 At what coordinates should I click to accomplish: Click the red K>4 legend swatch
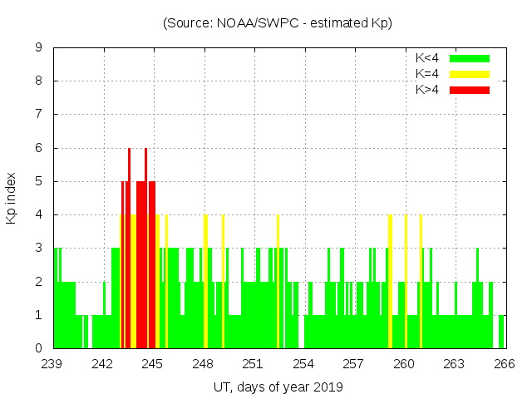[470, 90]
